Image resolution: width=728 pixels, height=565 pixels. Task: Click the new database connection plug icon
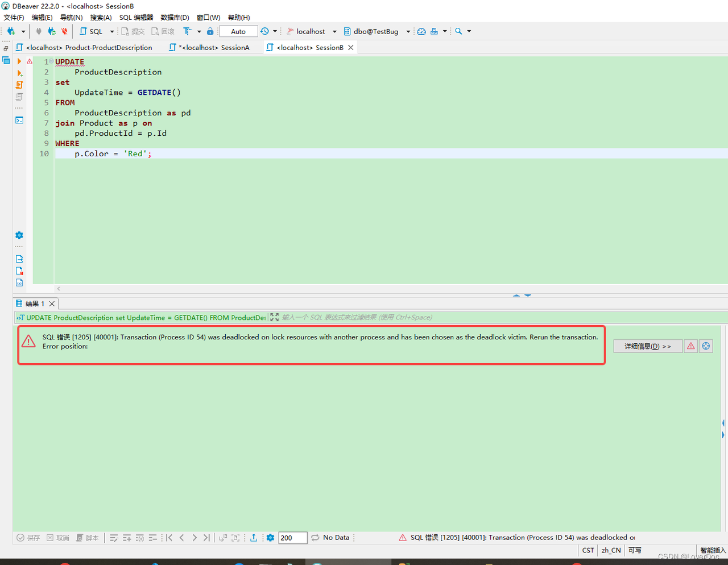coord(11,31)
